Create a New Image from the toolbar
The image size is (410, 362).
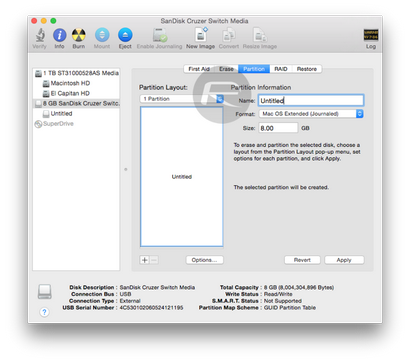click(x=201, y=35)
